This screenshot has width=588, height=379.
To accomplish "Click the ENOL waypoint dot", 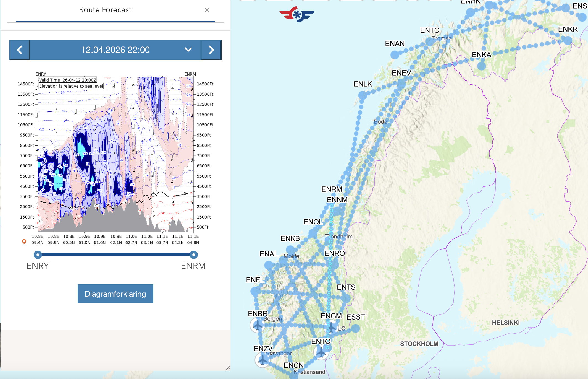I will pos(313,234).
